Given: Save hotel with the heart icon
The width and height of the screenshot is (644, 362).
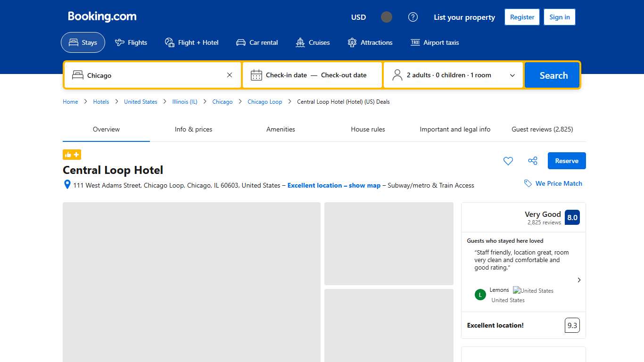Looking at the screenshot, I should tap(508, 161).
